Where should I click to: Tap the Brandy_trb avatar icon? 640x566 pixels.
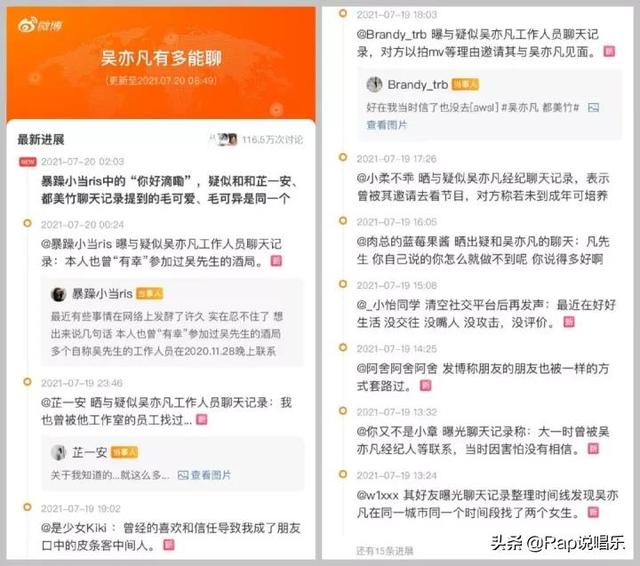pos(374,84)
